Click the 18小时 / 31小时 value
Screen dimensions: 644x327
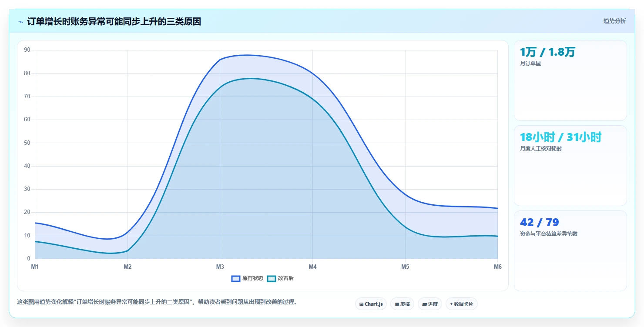[560, 137]
